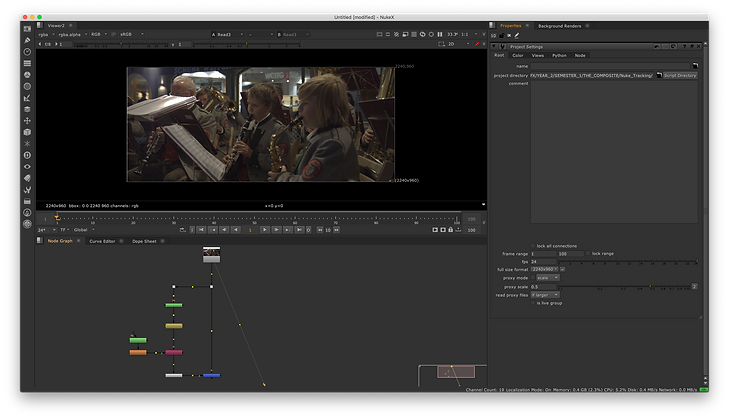The width and height of the screenshot is (729, 418).
Task: Open the Views tab in Project Settings
Action: coord(537,55)
